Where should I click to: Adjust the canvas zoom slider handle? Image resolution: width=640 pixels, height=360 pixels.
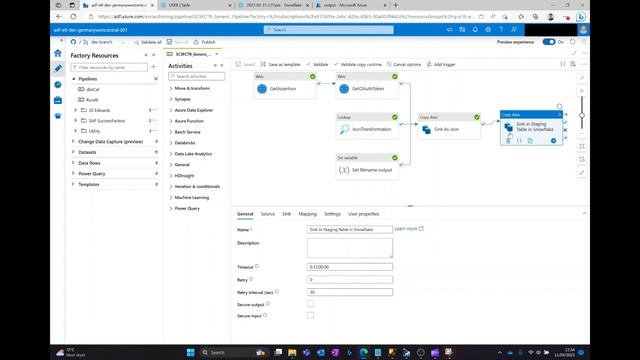tap(582, 116)
